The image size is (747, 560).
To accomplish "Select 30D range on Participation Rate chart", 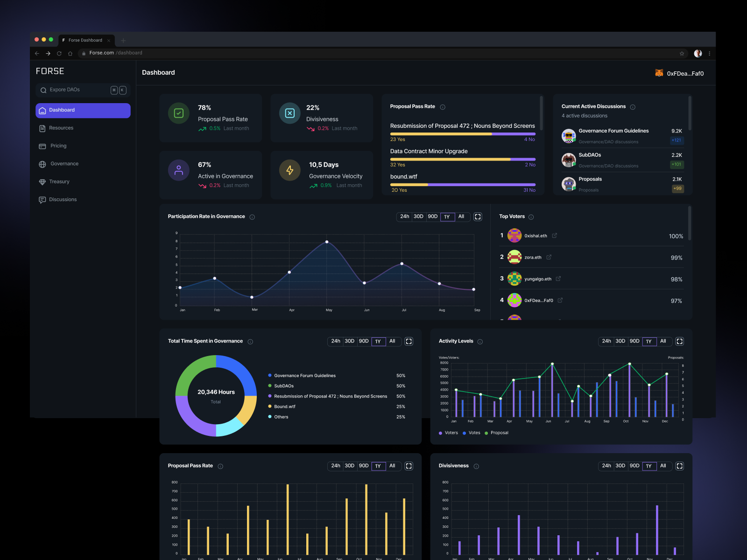I will 418,217.
